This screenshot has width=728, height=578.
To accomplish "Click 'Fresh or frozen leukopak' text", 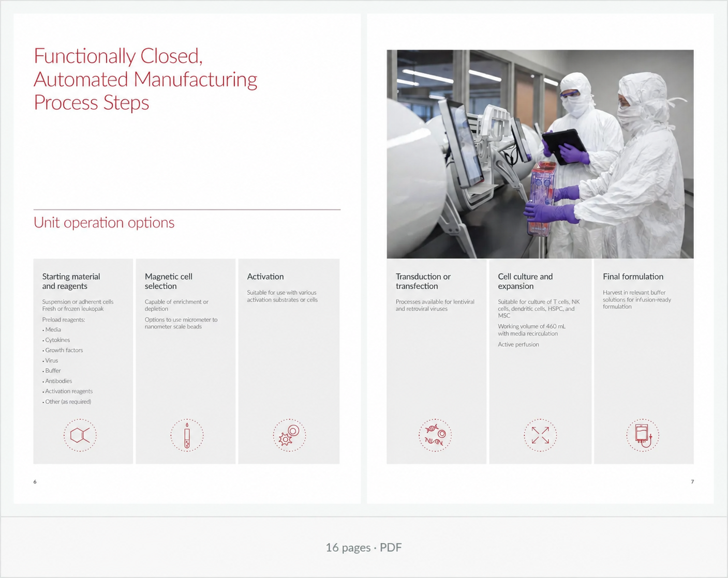I will coord(73,309).
